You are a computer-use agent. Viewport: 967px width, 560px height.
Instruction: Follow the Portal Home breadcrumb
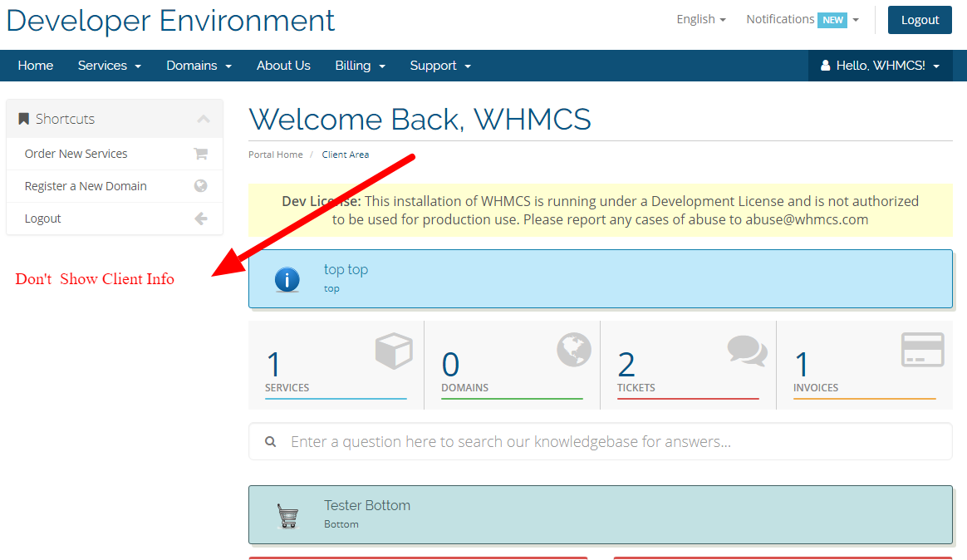coord(276,155)
